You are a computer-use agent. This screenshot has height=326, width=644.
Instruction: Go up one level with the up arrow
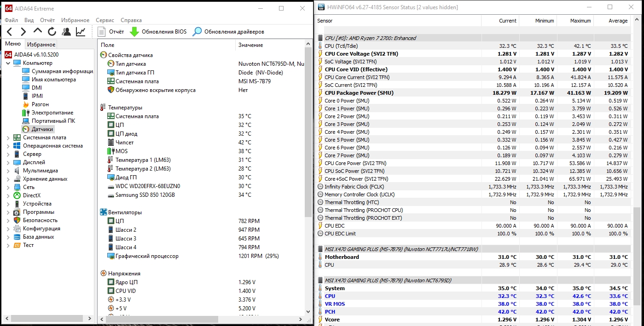(38, 31)
